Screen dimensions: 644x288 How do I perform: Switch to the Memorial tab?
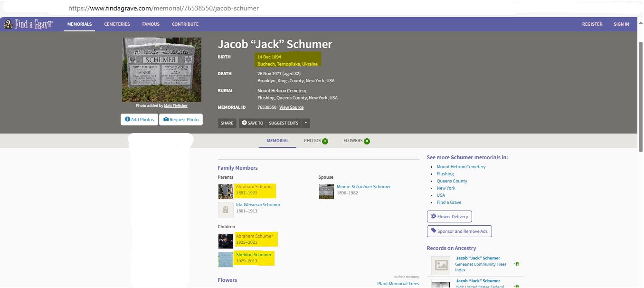click(278, 141)
